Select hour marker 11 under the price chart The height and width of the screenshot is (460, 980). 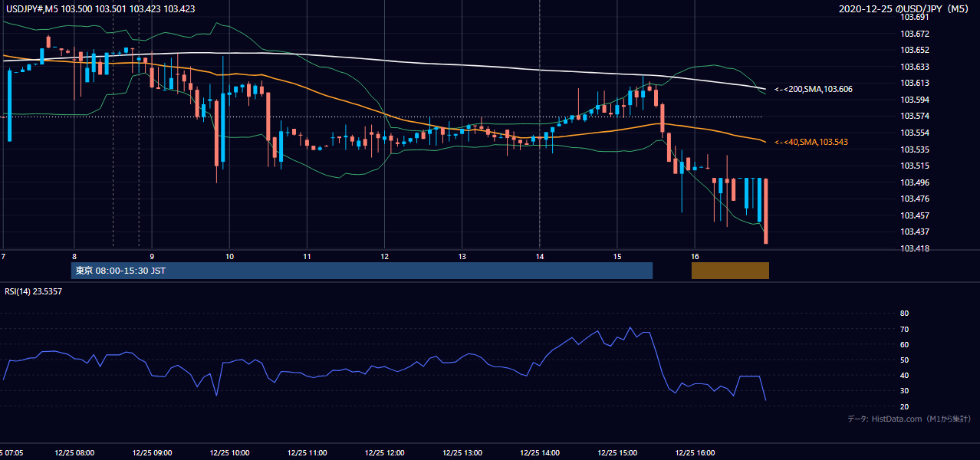(x=307, y=256)
